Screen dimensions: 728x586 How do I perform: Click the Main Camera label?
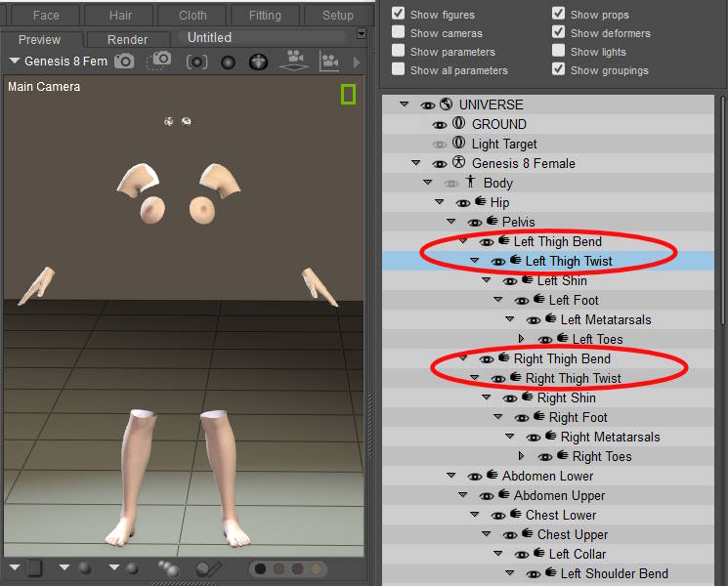point(44,87)
